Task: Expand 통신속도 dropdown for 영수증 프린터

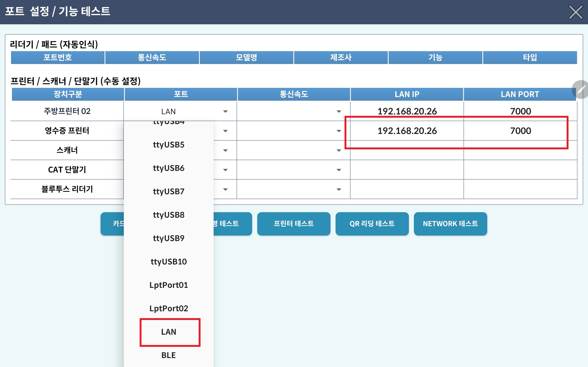Action: pyautogui.click(x=339, y=131)
